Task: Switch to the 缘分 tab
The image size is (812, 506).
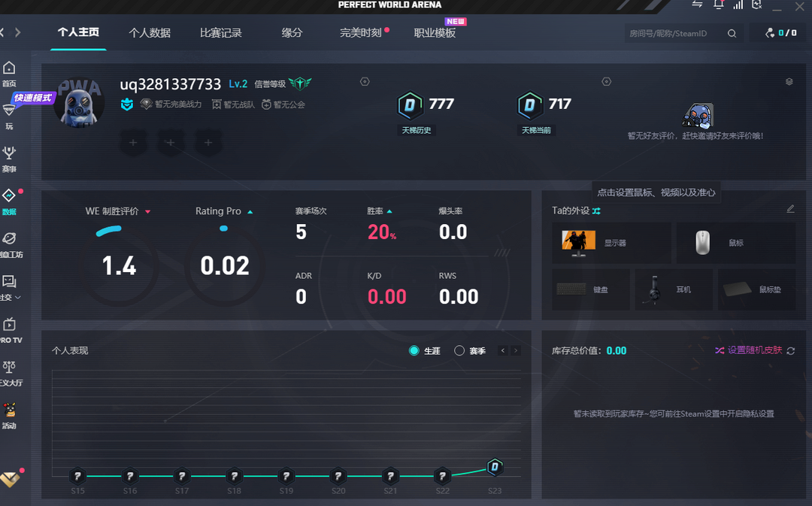Action: [292, 32]
